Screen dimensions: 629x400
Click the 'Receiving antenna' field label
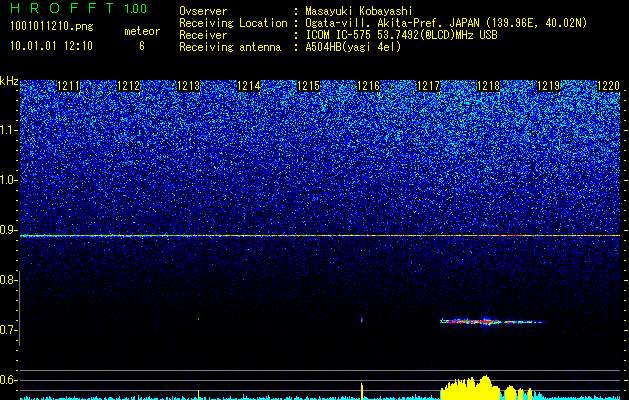coord(230,47)
